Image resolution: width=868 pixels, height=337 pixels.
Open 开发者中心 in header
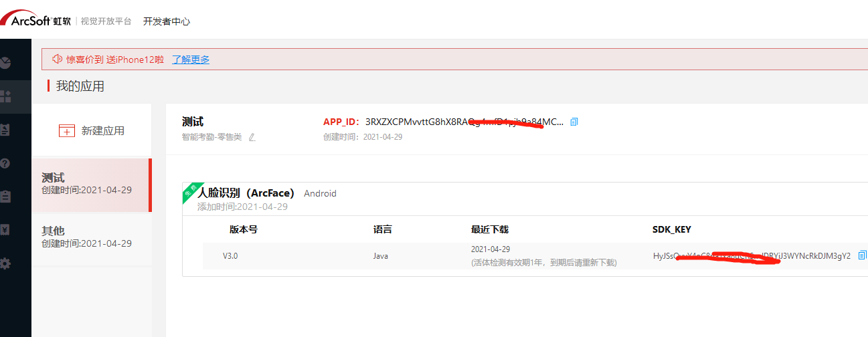pos(167,21)
